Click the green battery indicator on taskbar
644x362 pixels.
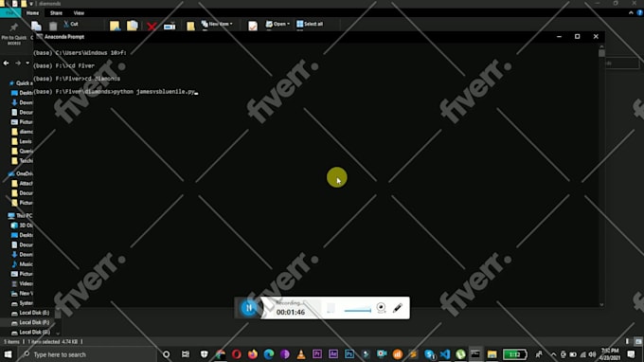point(514,354)
